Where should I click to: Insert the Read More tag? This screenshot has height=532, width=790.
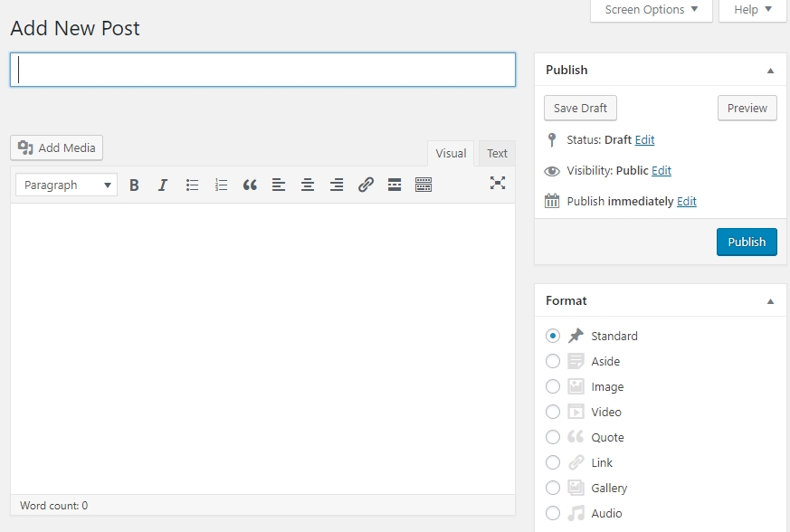pyautogui.click(x=395, y=185)
